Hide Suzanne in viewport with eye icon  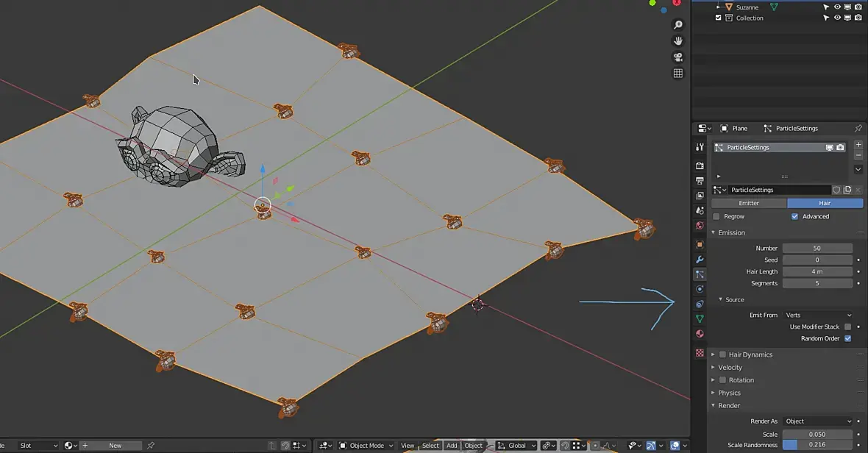coord(837,7)
